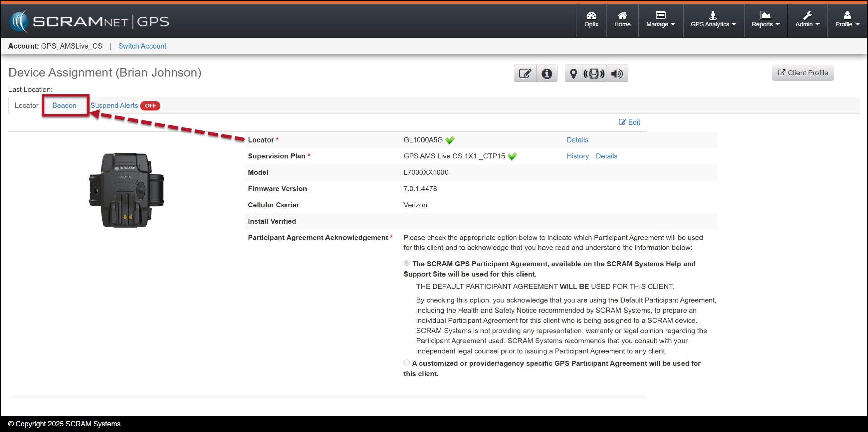Click the map pin locate icon
The image size is (868, 432).
pos(573,73)
